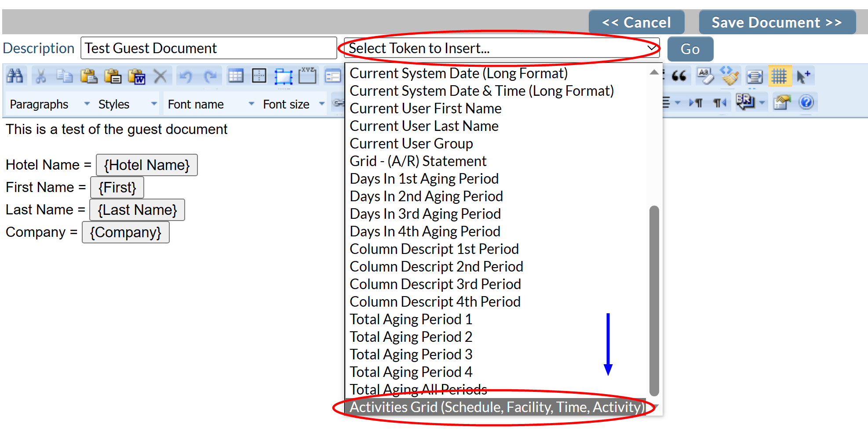Select the {First} token in document
The height and width of the screenshot is (431, 868).
(117, 187)
